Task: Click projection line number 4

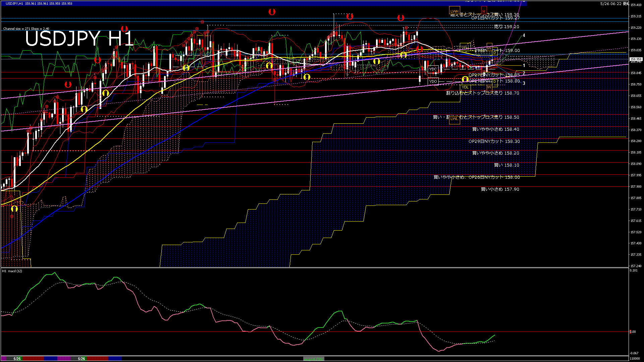Action: point(524,36)
